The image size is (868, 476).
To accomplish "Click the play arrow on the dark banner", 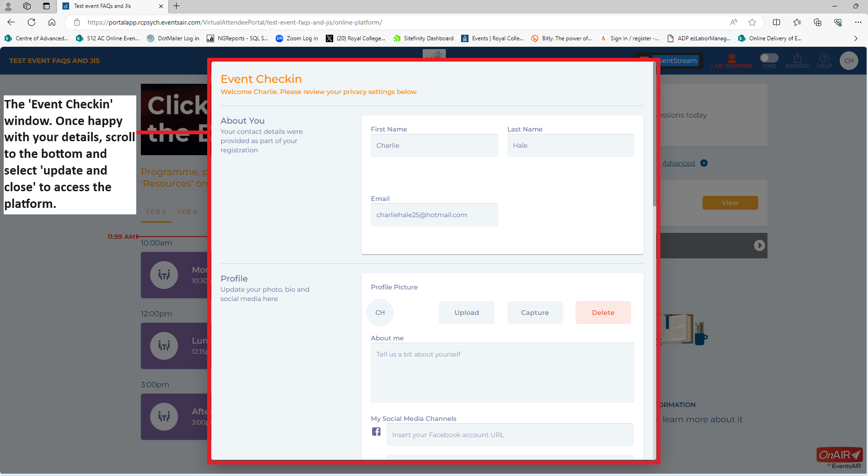I will (759, 245).
